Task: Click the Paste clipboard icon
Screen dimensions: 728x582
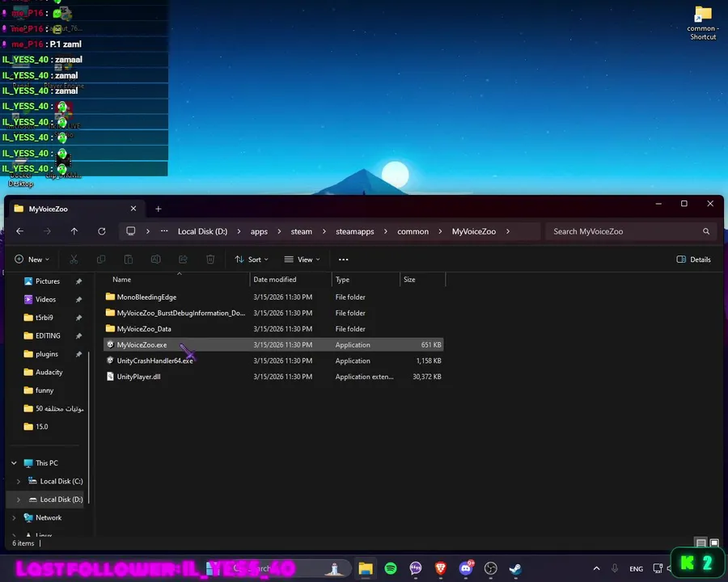Action: click(128, 259)
